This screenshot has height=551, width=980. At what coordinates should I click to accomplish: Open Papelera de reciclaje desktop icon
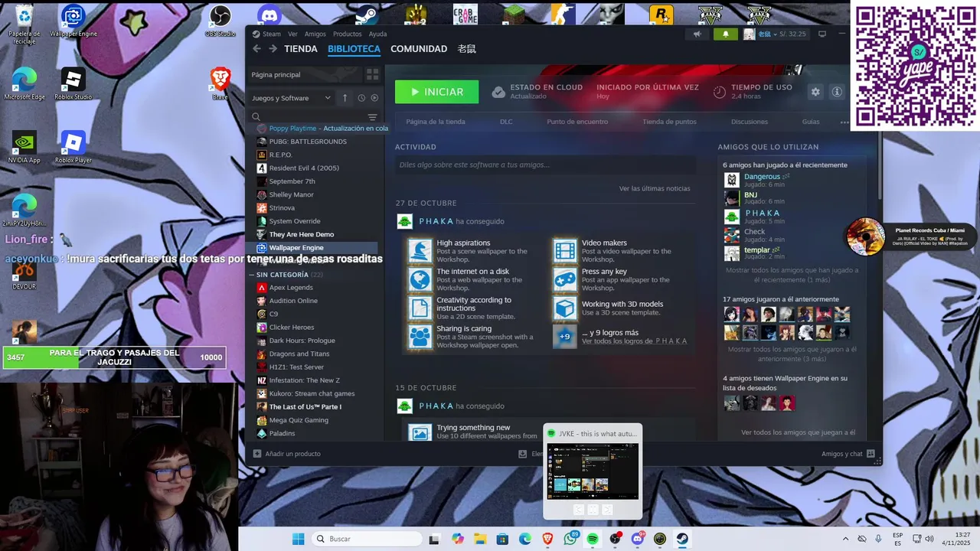click(x=24, y=22)
